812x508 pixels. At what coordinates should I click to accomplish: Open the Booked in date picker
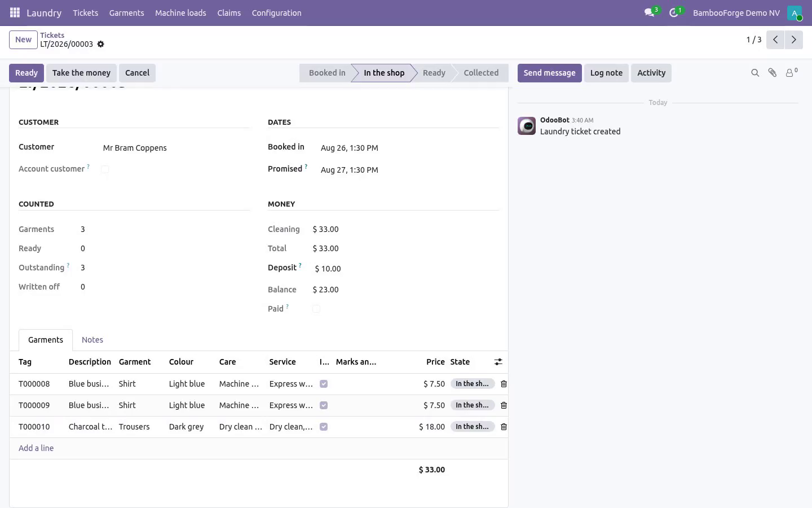[409, 148]
